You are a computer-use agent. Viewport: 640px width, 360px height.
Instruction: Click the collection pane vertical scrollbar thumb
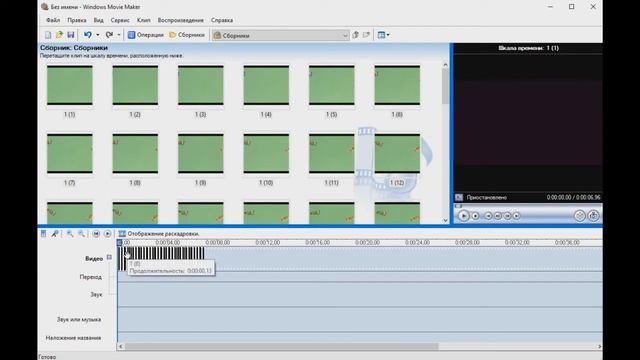pos(445,87)
